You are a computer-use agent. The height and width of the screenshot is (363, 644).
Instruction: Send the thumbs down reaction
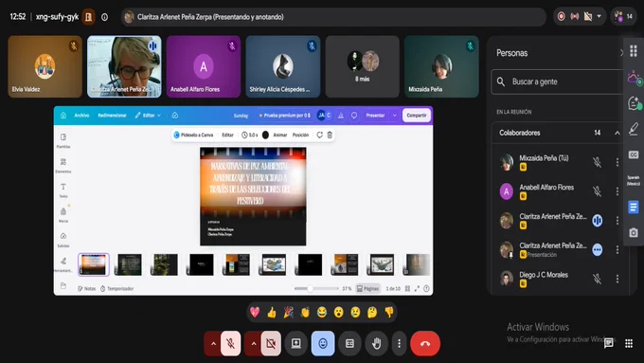[x=389, y=313]
